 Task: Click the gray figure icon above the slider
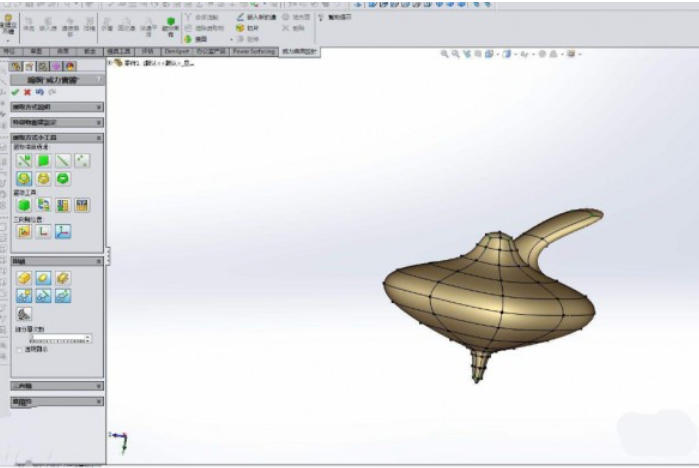[x=24, y=314]
